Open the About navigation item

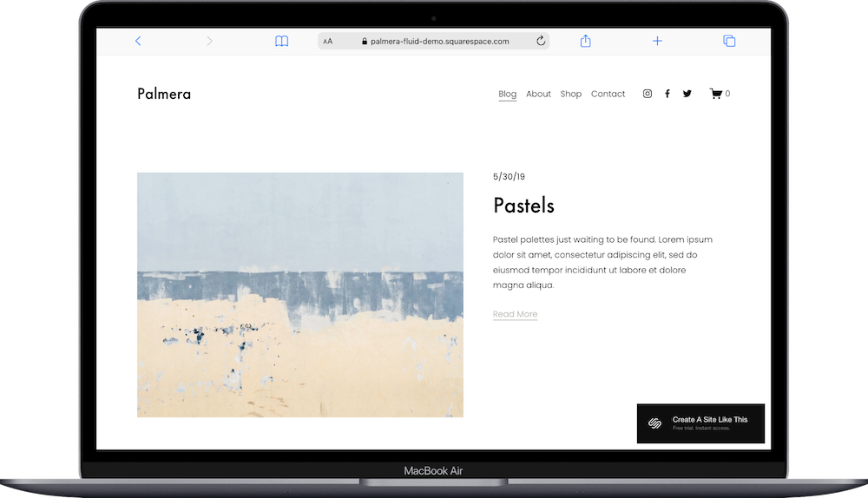pos(538,94)
